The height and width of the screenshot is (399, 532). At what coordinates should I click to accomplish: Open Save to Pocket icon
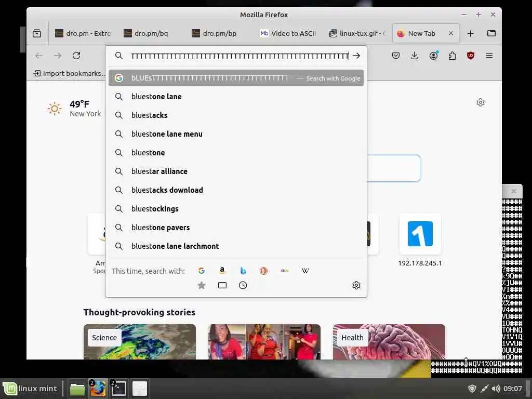[395, 56]
